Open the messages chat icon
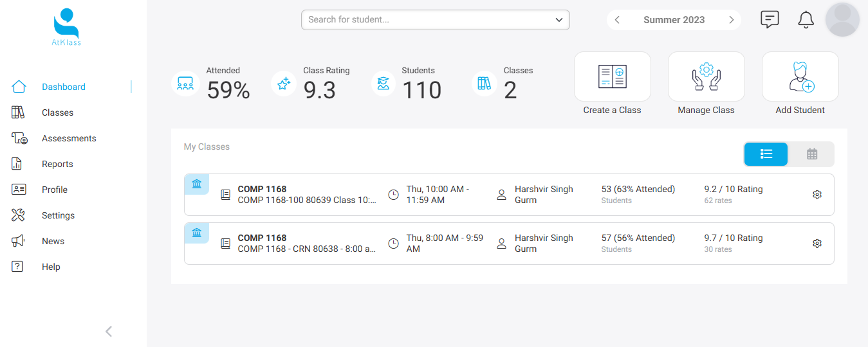 coord(770,20)
